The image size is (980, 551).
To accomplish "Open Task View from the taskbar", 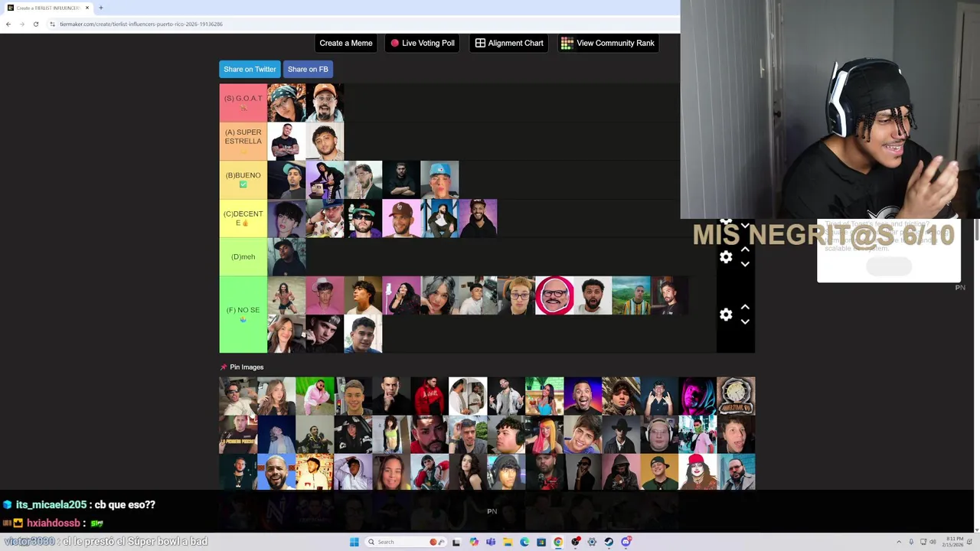I will click(456, 542).
